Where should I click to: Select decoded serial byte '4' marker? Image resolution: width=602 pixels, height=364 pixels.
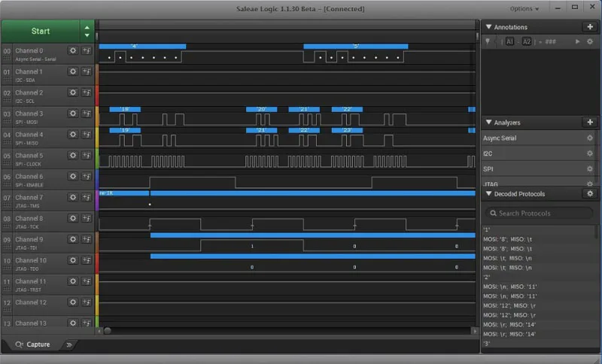point(142,47)
